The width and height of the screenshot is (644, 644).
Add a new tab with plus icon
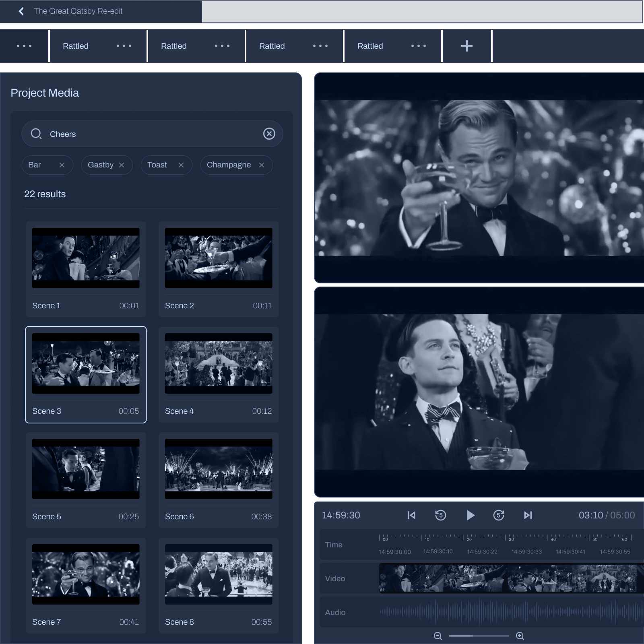click(466, 46)
